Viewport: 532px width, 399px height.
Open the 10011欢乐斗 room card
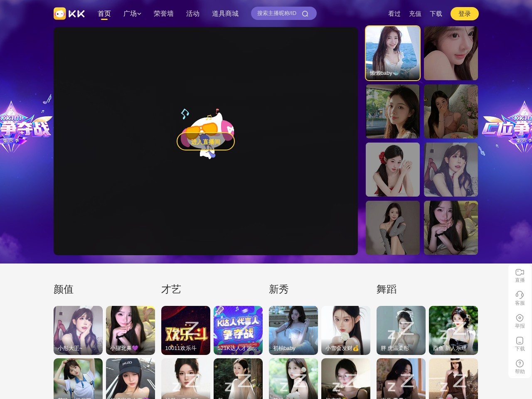186,330
